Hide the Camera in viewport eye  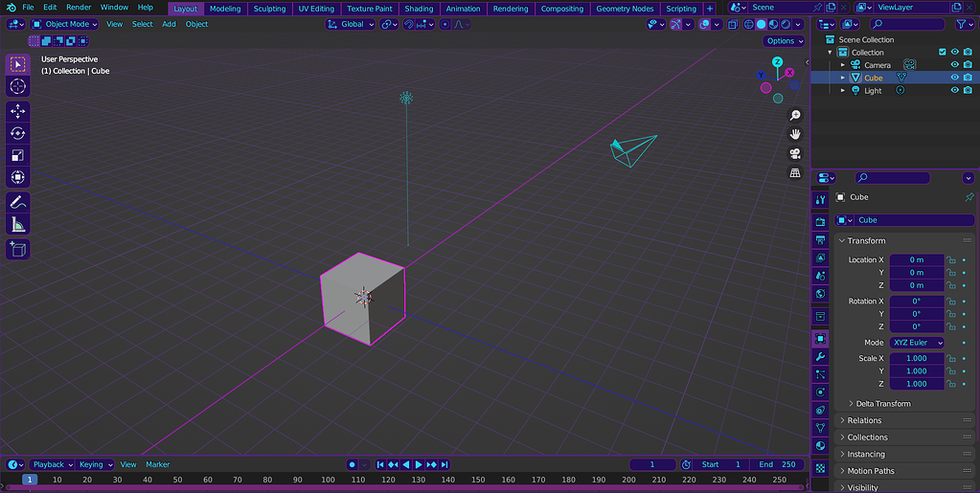click(x=954, y=65)
